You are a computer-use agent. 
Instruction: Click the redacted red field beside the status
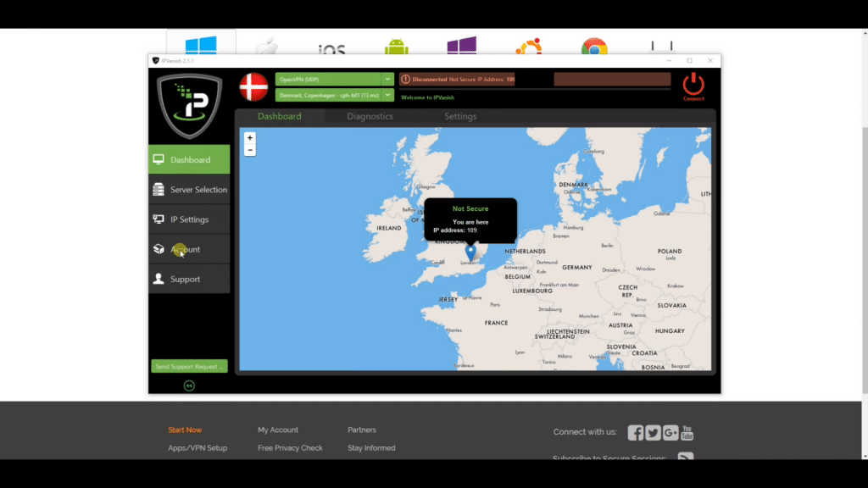[x=612, y=79]
